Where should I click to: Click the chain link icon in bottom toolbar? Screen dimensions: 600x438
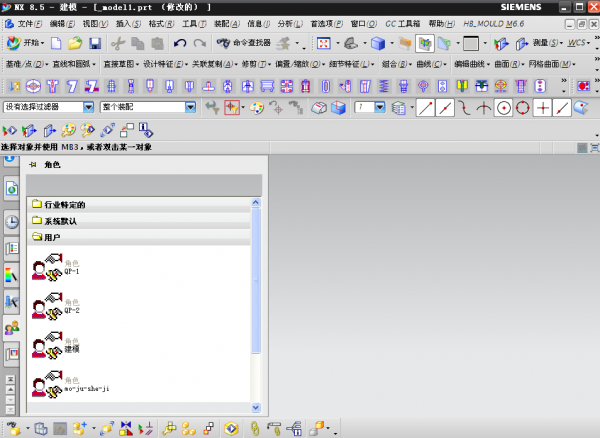coord(254,429)
